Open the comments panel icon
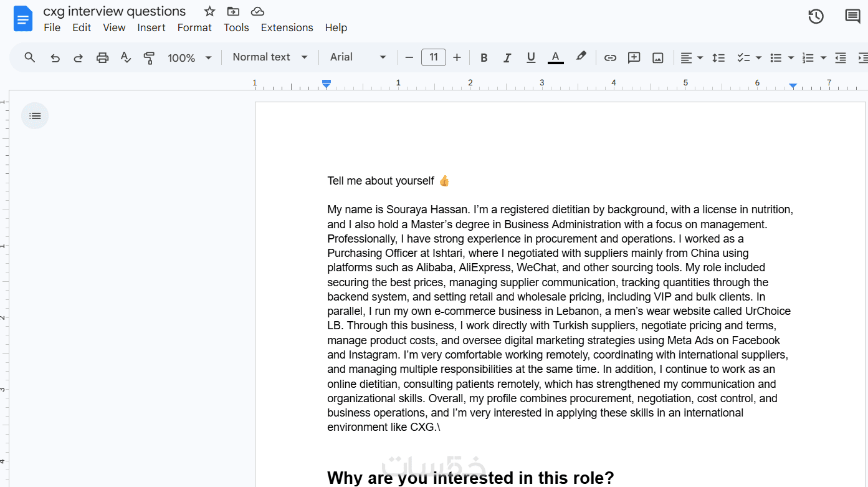 point(852,17)
